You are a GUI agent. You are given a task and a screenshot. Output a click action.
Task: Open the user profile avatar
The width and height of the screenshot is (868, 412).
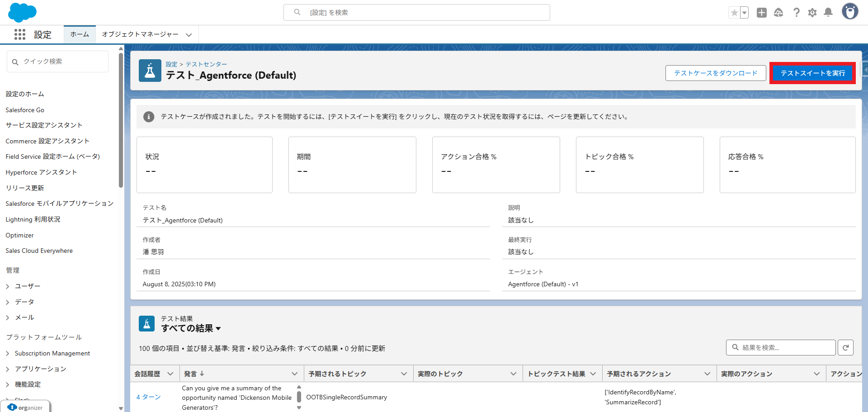(x=850, y=11)
